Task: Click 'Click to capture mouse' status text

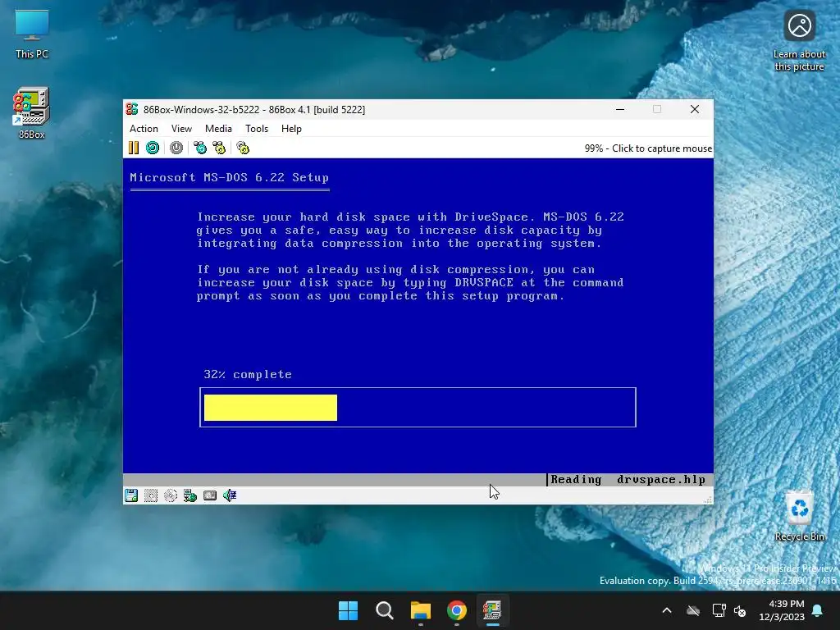Action: click(662, 148)
